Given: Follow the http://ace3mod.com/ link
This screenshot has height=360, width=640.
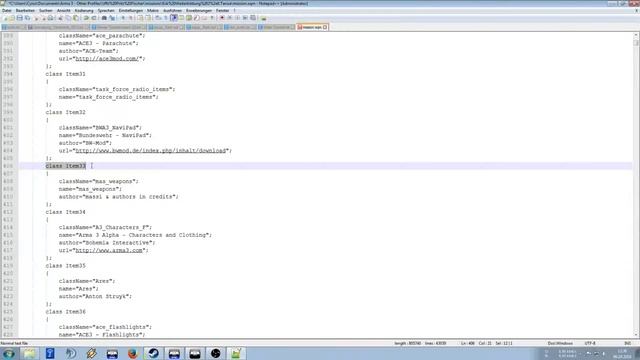Looking at the screenshot, I should click(x=108, y=58).
